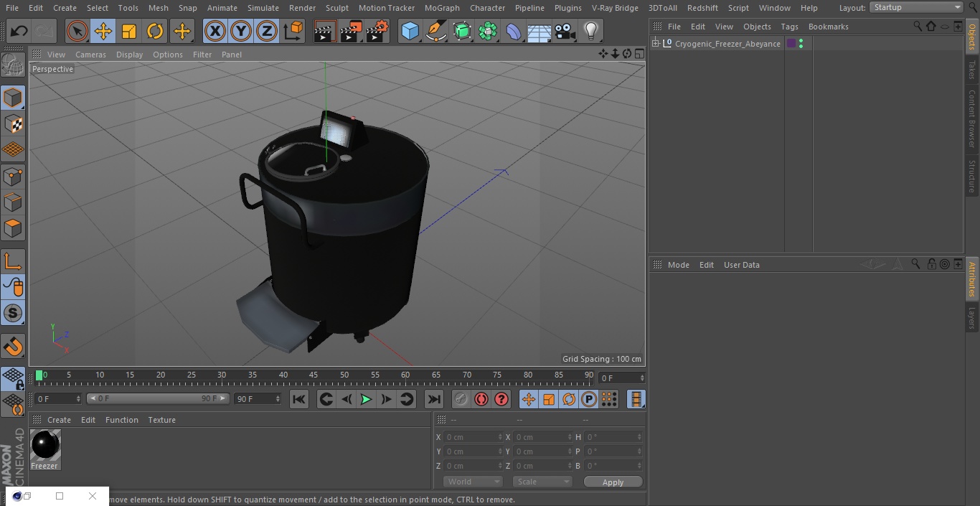Viewport: 980px width, 506px height.
Task: Click the X position input field
Action: (x=471, y=437)
